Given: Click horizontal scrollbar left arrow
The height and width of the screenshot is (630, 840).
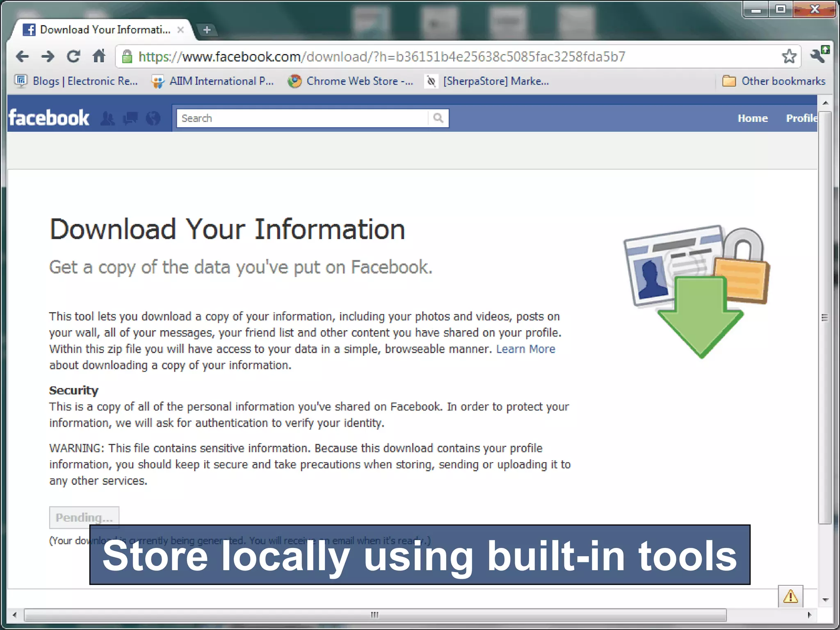Looking at the screenshot, I should (15, 615).
